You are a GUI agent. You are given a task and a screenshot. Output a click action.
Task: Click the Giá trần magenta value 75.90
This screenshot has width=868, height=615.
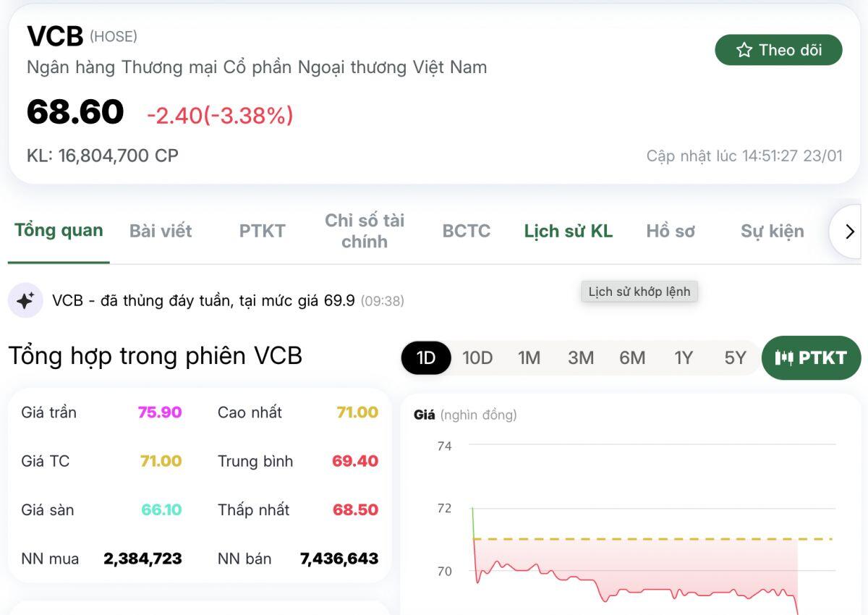tap(160, 412)
